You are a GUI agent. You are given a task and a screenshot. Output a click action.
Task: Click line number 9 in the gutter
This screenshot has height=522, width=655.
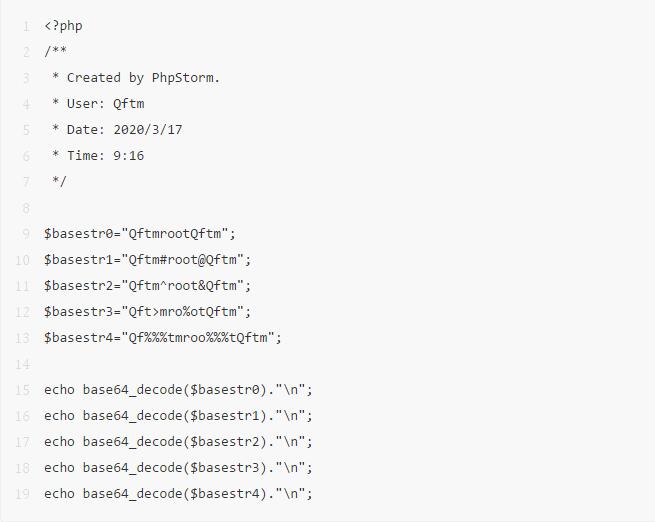coord(26,234)
